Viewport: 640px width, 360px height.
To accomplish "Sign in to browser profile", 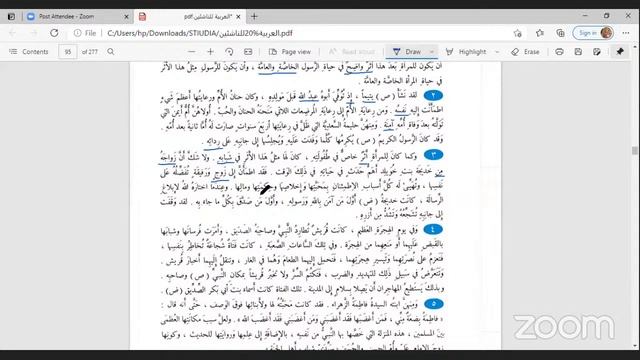I will point(593,33).
